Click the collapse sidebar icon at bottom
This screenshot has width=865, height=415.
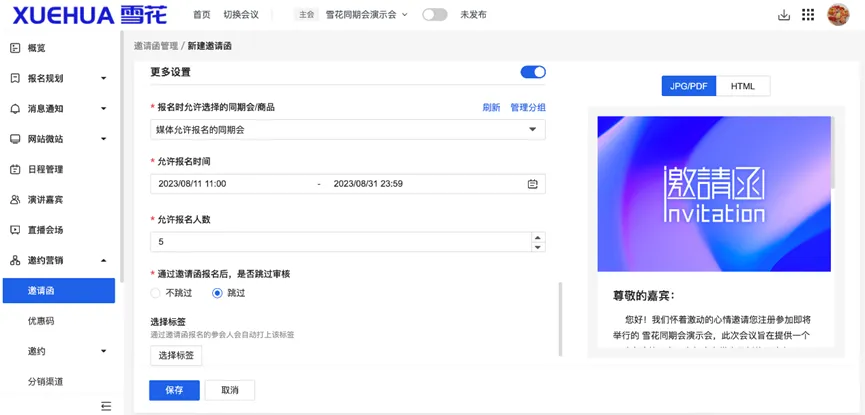pyautogui.click(x=106, y=406)
